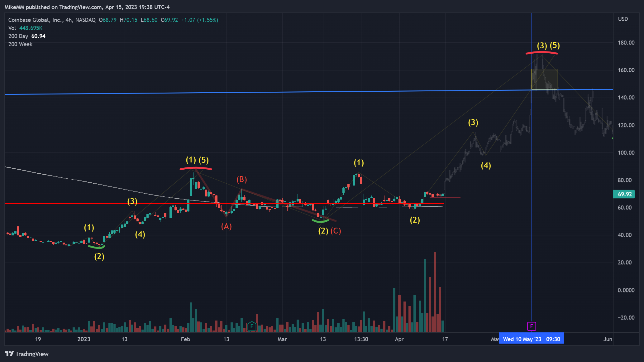This screenshot has width=644, height=362.
Task: Select the yellow rectangle highlight near 160
Action: tap(544, 79)
